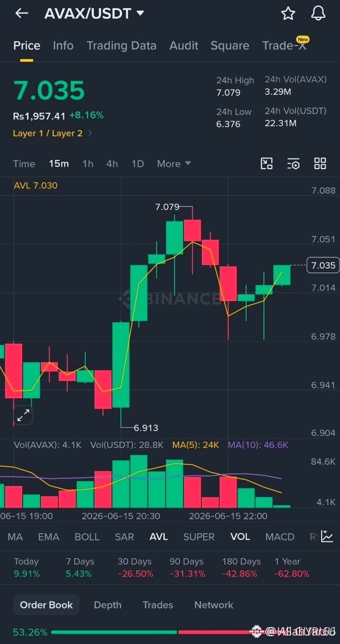Open the Trading Data tab

[x=121, y=46]
